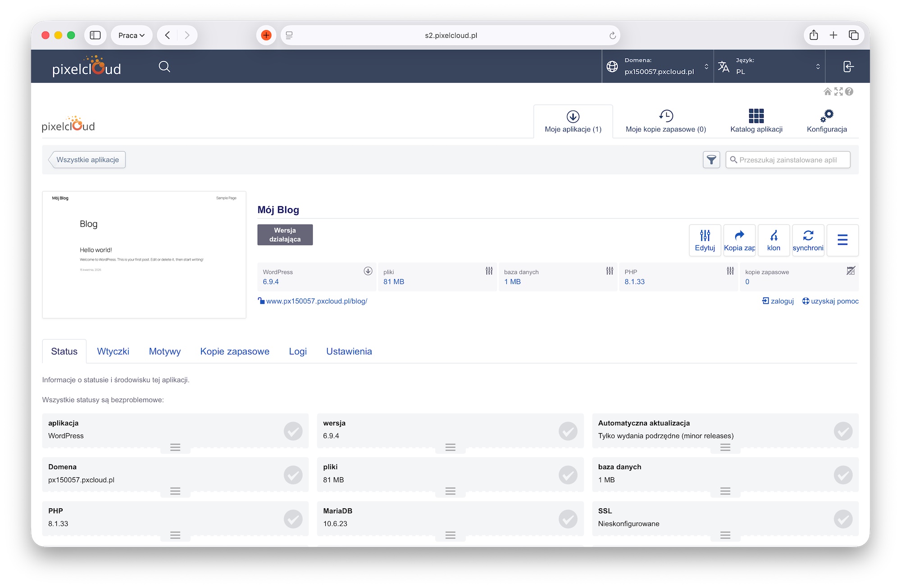Expand the PHP 8.1.33 status card handle

175,535
